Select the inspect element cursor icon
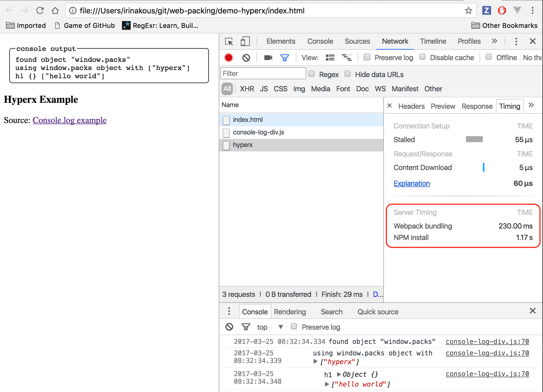Image resolution: width=543 pixels, height=392 pixels. 229,42
